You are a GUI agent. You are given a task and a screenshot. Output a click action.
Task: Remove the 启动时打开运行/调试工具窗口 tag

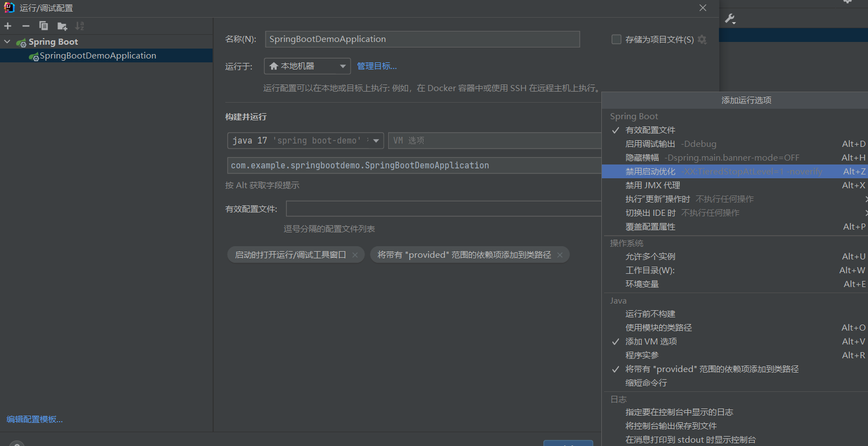tap(355, 255)
